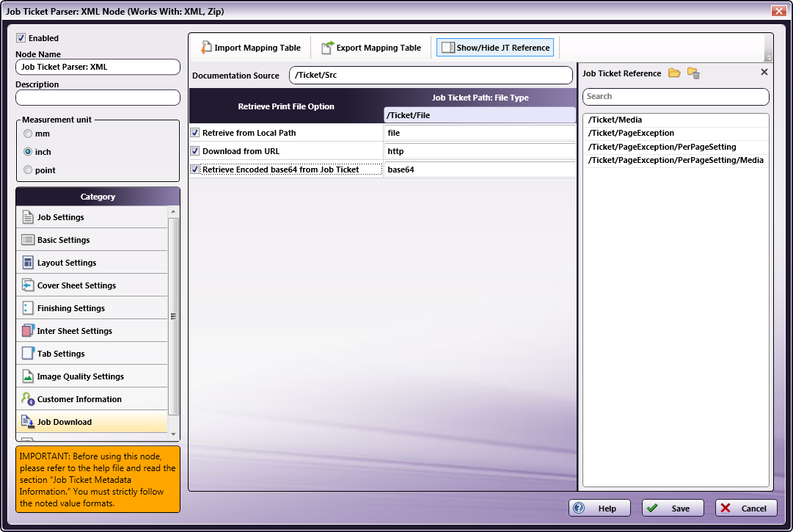Select /Ticket/Media reference entry
The height and width of the screenshot is (532, 793).
click(x=676, y=120)
